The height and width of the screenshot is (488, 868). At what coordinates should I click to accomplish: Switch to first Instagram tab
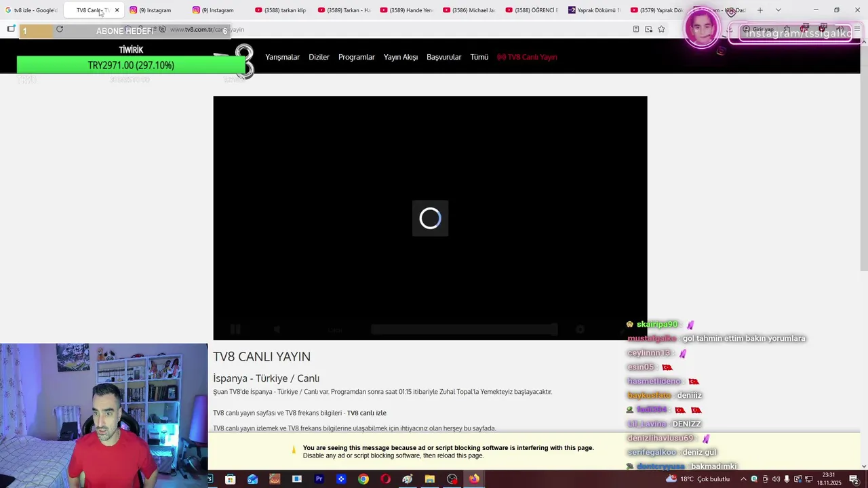[x=156, y=10]
